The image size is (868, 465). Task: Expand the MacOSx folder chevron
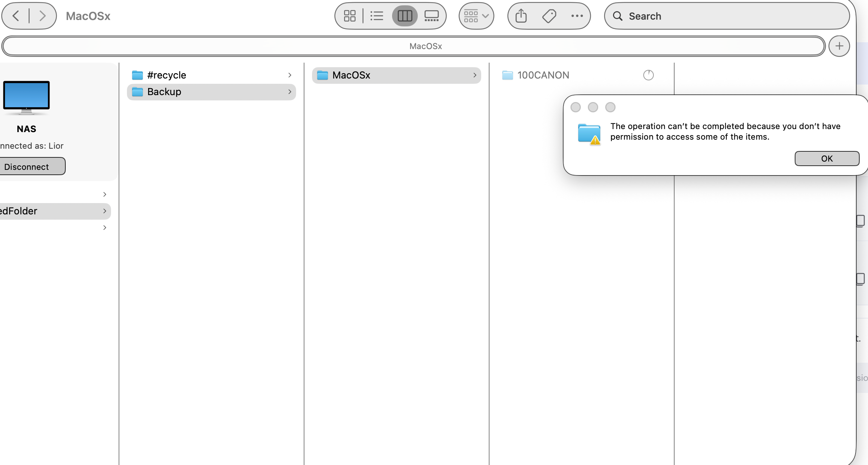(475, 75)
